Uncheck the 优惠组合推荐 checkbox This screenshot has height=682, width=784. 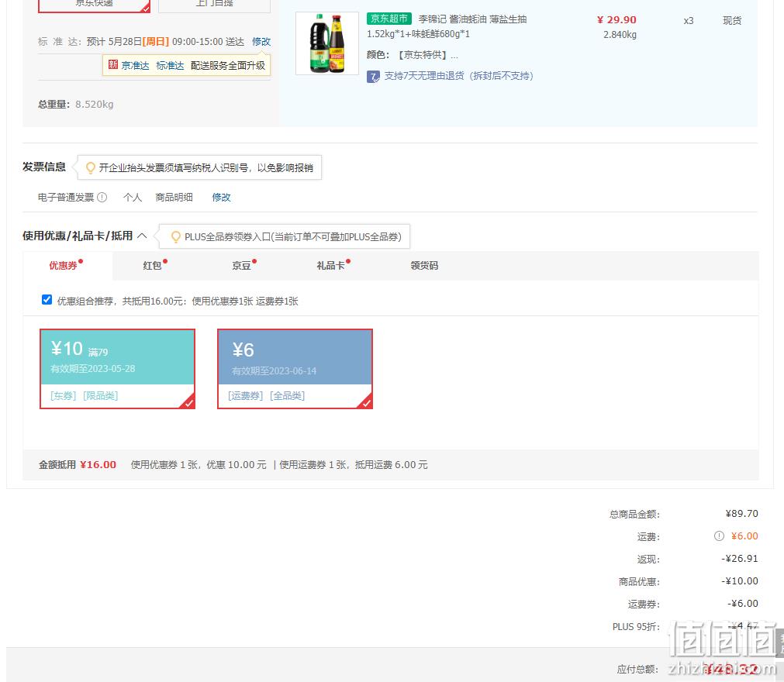click(47, 300)
